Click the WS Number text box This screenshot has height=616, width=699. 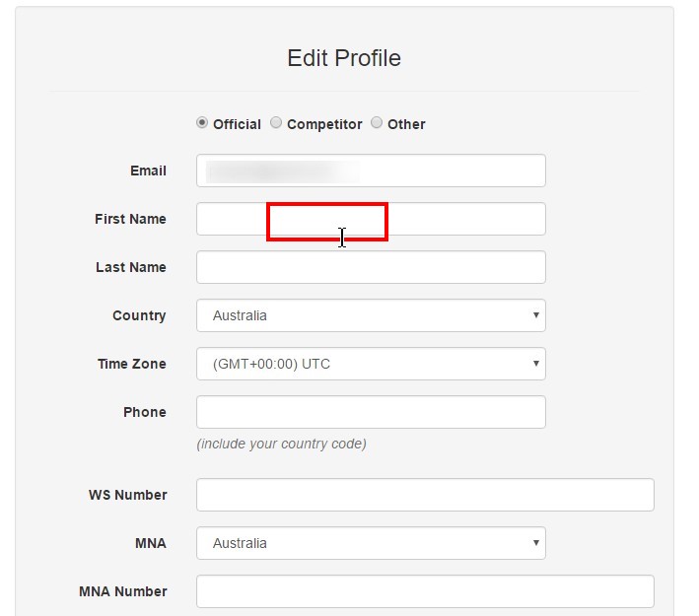click(425, 495)
